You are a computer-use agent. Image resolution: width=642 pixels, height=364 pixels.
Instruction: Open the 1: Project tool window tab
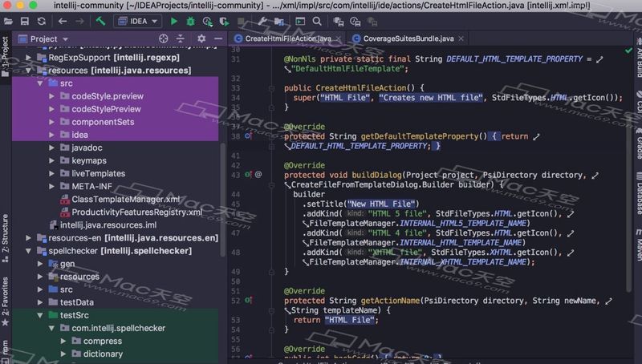click(x=5, y=56)
